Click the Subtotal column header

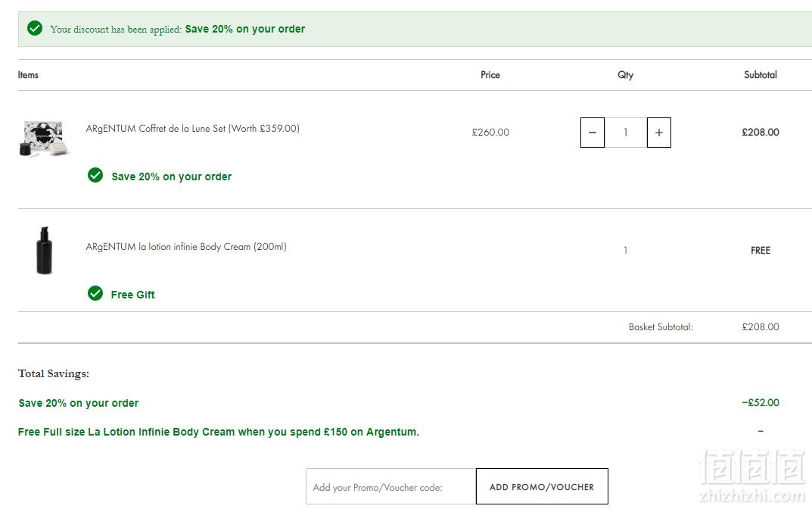pos(761,75)
